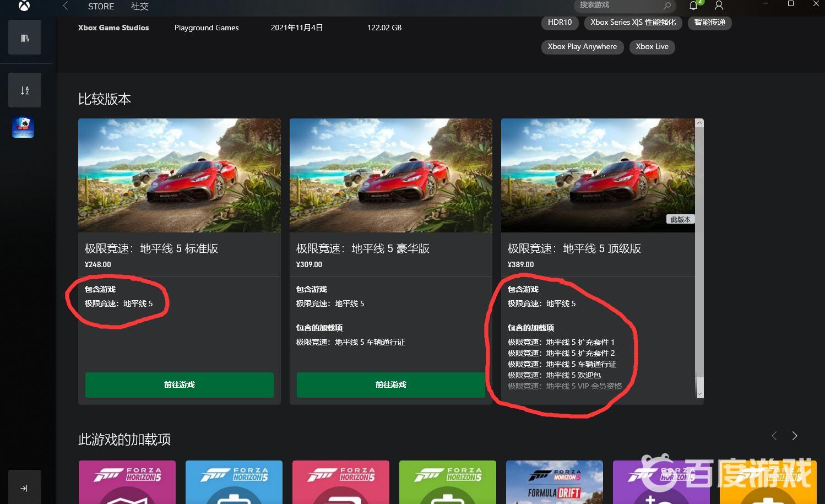The image size is (825, 504).
Task: Open My Library sidebar icon
Action: [x=25, y=37]
